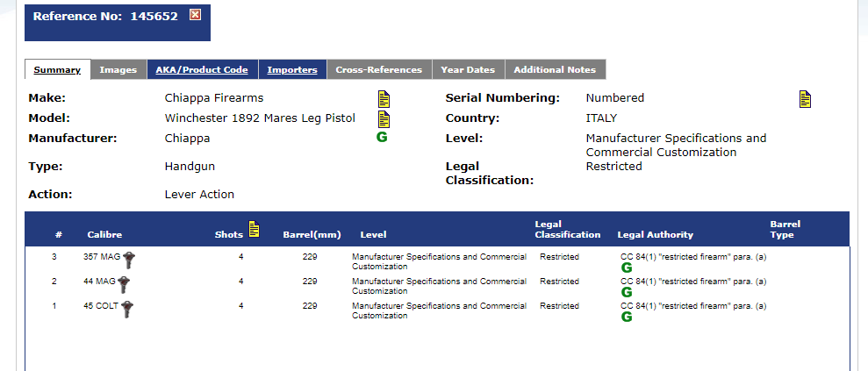Click key icon next to 357 MAG
868x371 pixels.
129,259
